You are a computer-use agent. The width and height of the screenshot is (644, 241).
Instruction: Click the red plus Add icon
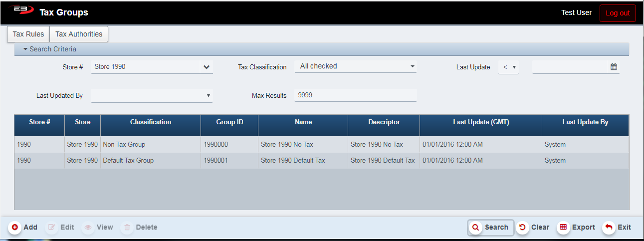(14, 228)
